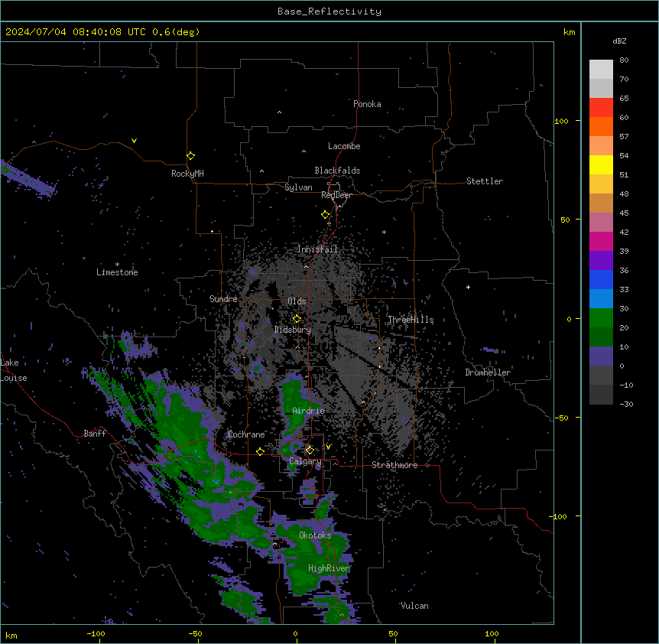The height and width of the screenshot is (644, 659).
Task: Click the Sundre label
Action: [223, 299]
